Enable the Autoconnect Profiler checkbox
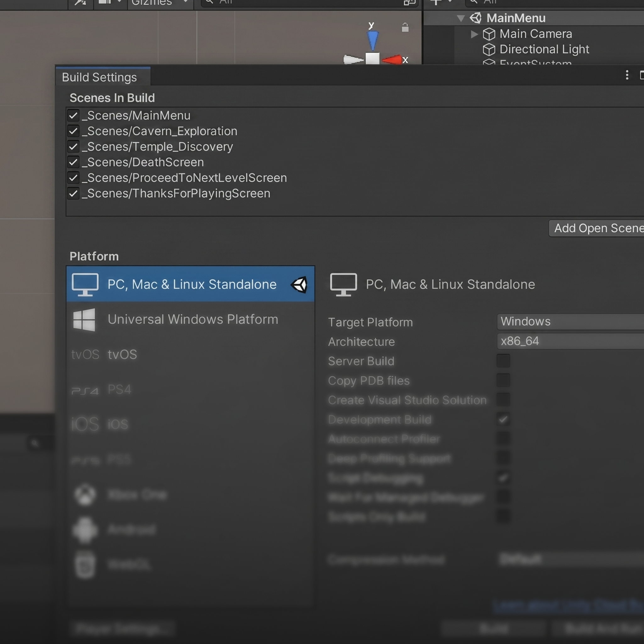 click(503, 439)
